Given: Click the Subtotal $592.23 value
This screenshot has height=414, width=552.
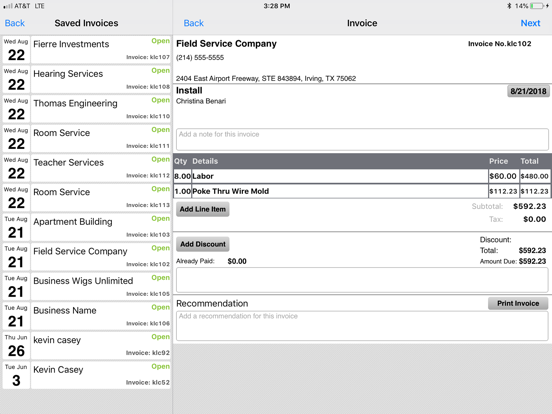Looking at the screenshot, I should (x=529, y=206).
